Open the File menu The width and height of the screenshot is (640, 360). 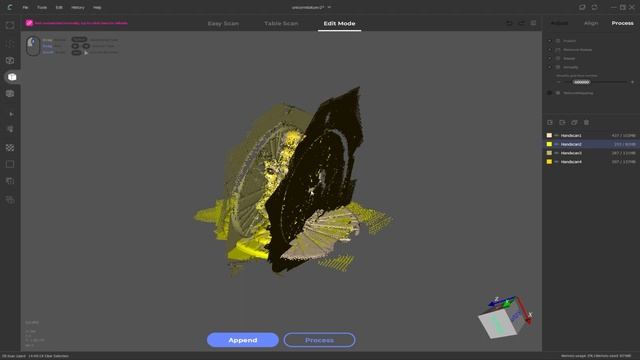[25, 7]
